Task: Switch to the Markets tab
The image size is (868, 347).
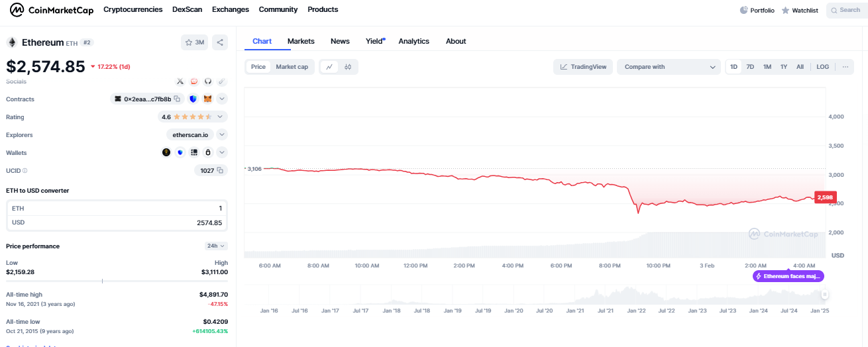Action: [x=301, y=41]
